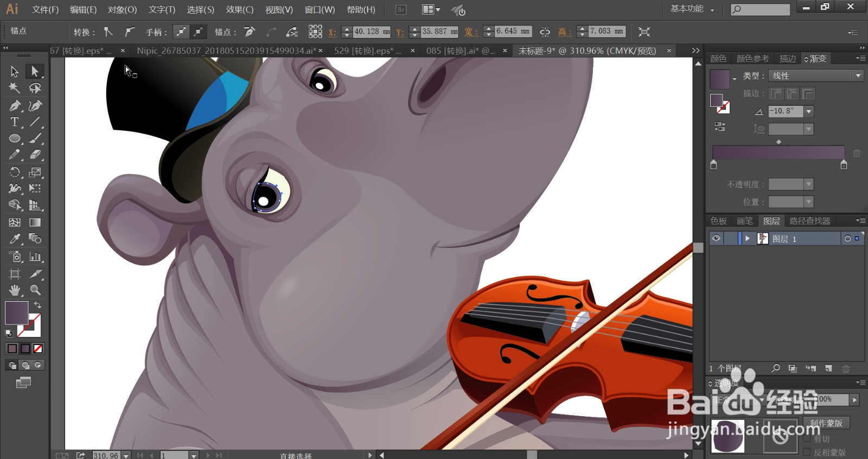The image size is (868, 459).
Task: Click the 制作蒙版 button
Action: pos(826,423)
